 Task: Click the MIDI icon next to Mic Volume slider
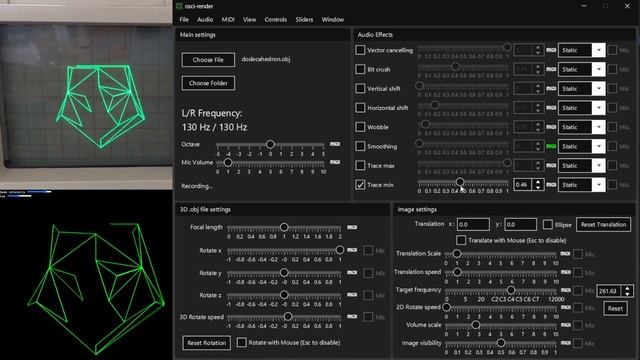(x=335, y=162)
